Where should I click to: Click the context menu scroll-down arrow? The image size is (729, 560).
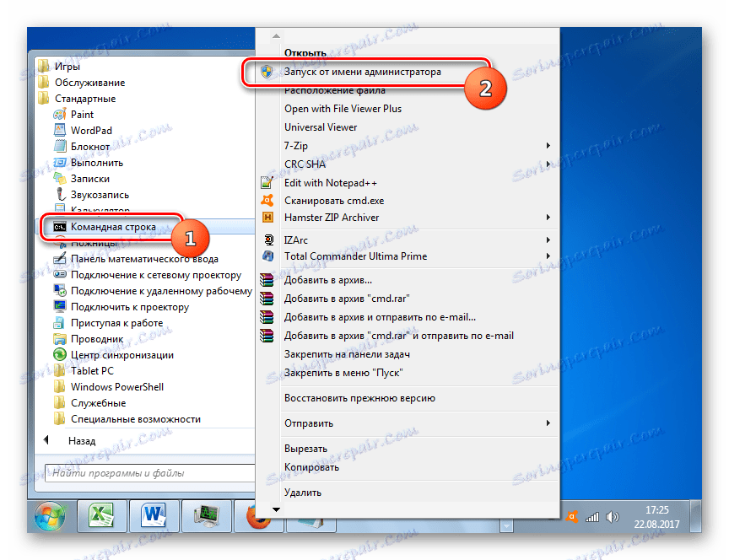click(x=276, y=509)
